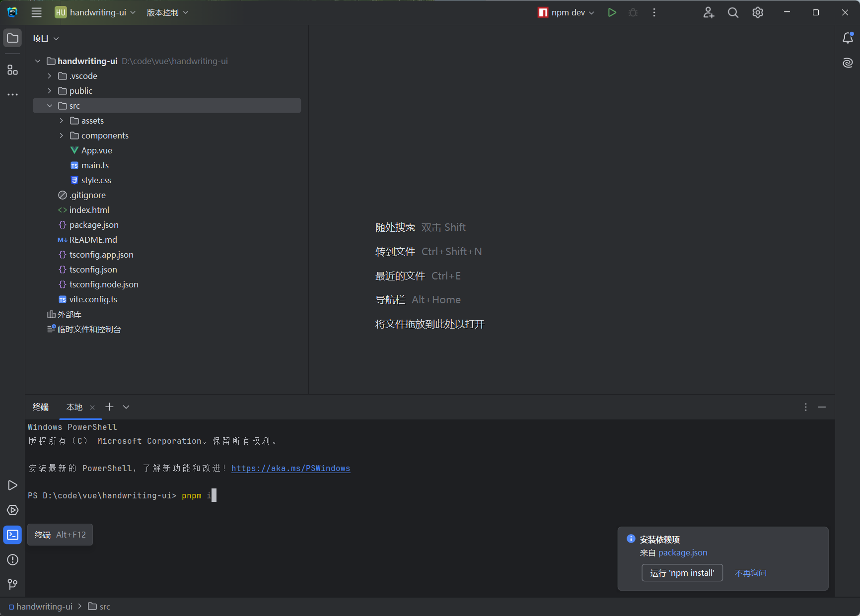The image size is (860, 616).
Task: Collapse the handwriting-ui root folder
Action: (x=38, y=61)
